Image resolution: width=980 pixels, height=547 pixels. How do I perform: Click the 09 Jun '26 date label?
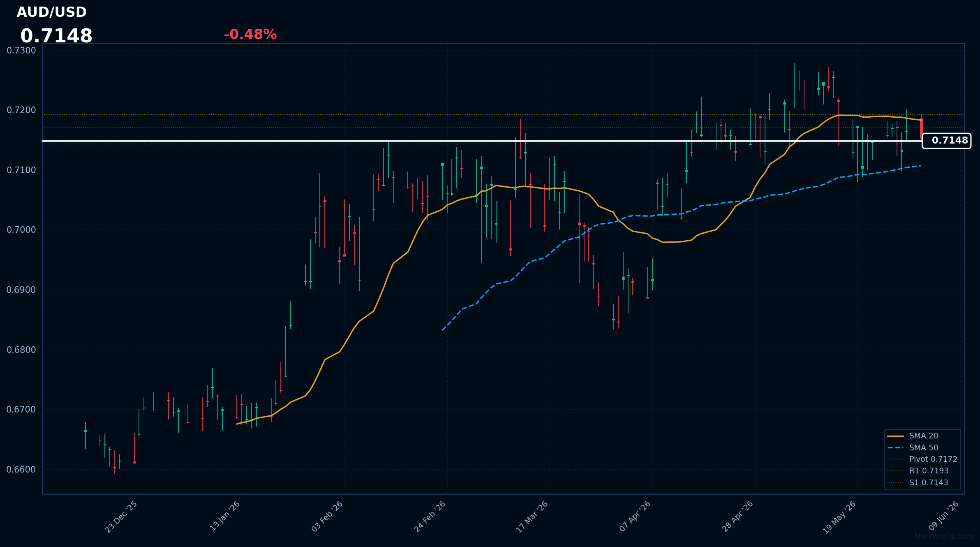pyautogui.click(x=944, y=516)
